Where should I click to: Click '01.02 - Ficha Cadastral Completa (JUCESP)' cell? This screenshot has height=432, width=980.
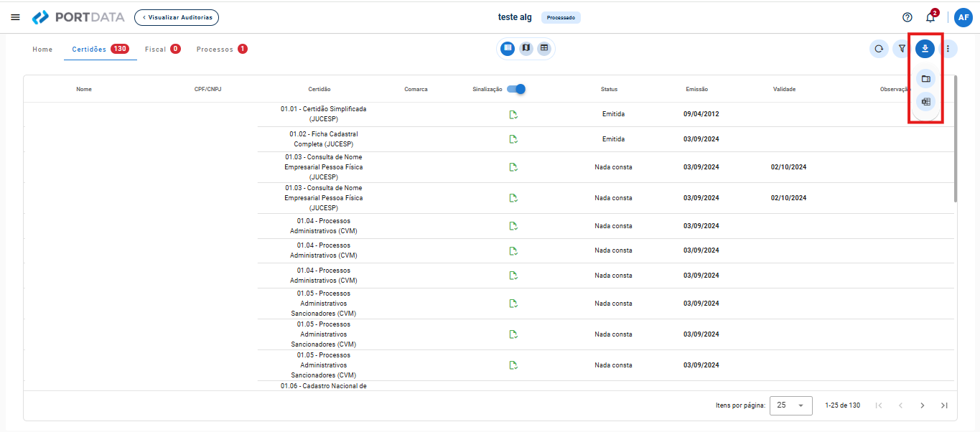(323, 139)
